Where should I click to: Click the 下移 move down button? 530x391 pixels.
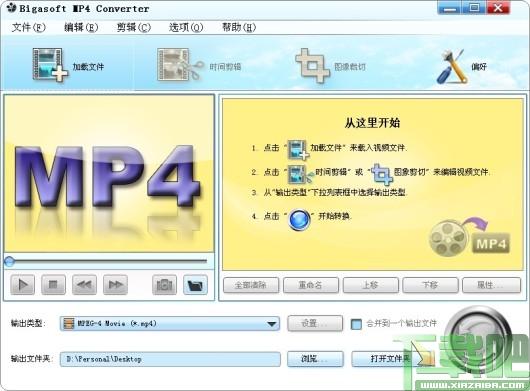430,285
